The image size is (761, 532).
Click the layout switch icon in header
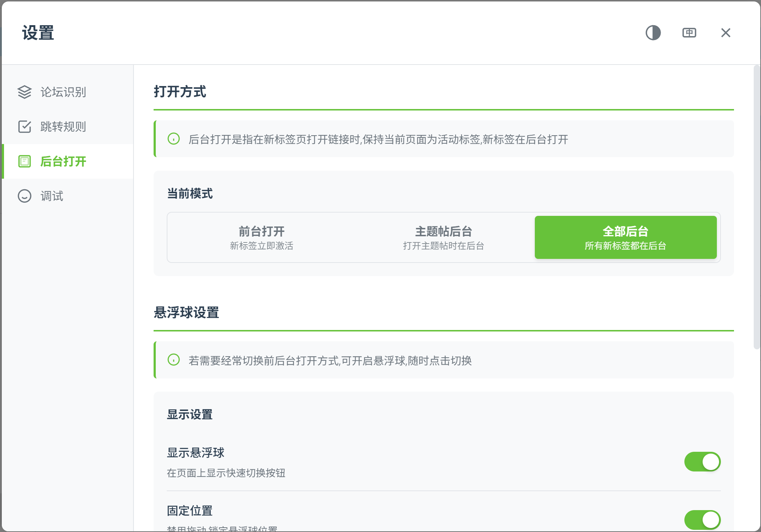(x=689, y=33)
